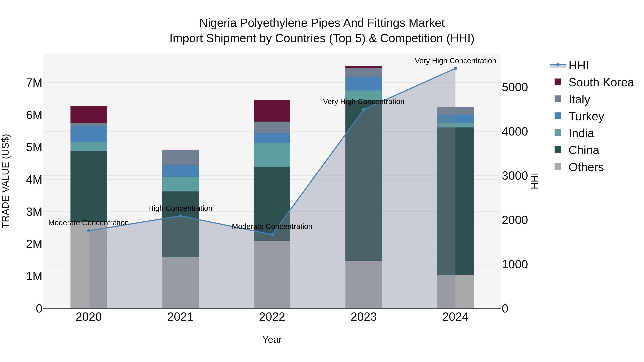Hide Others series in legend
This screenshot has width=644, height=362.
579,167
